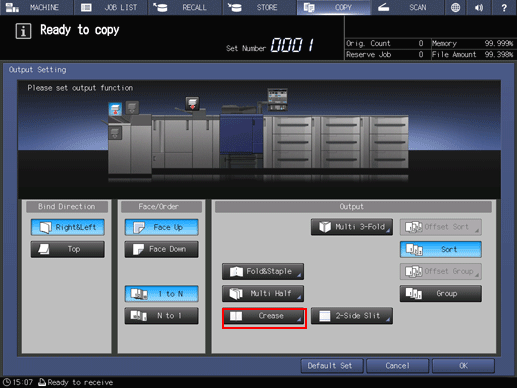517x388 pixels.
Task: Open the Multi 3-Fold options
Action: click(x=352, y=227)
